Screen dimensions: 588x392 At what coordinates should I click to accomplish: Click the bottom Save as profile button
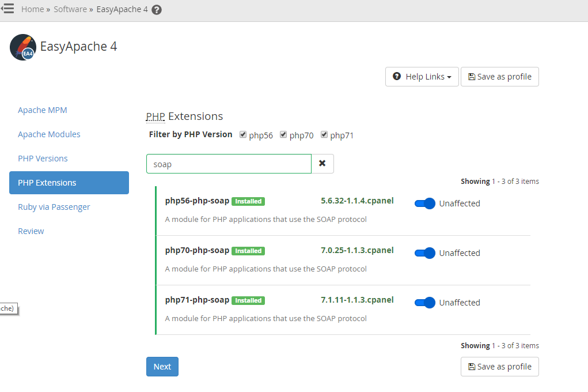(x=500, y=367)
